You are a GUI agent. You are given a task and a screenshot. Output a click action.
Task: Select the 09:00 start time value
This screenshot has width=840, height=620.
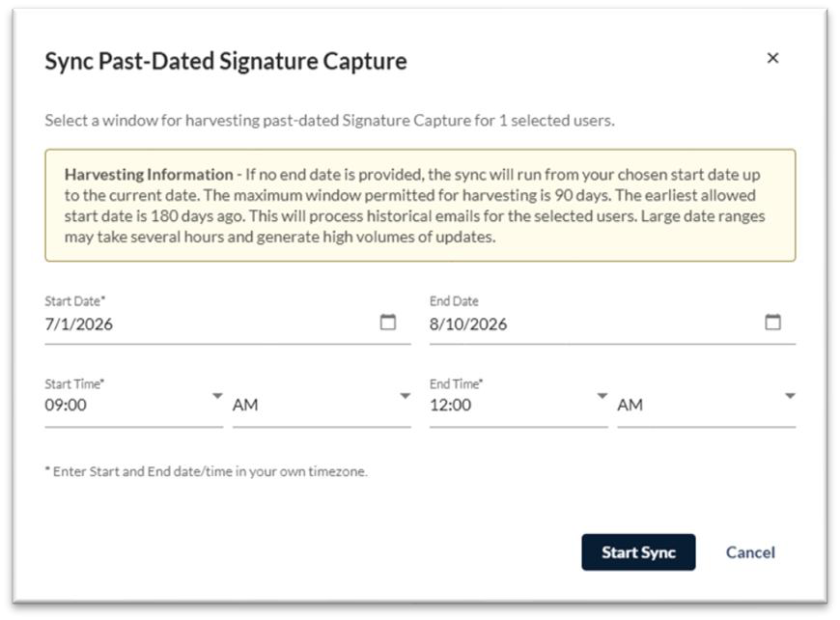(133, 405)
